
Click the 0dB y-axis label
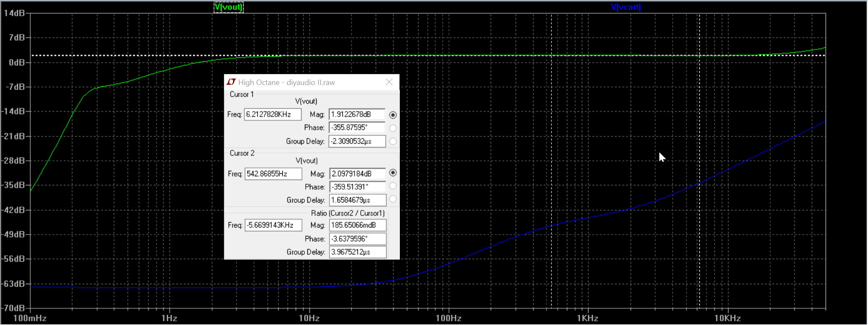[x=17, y=62]
